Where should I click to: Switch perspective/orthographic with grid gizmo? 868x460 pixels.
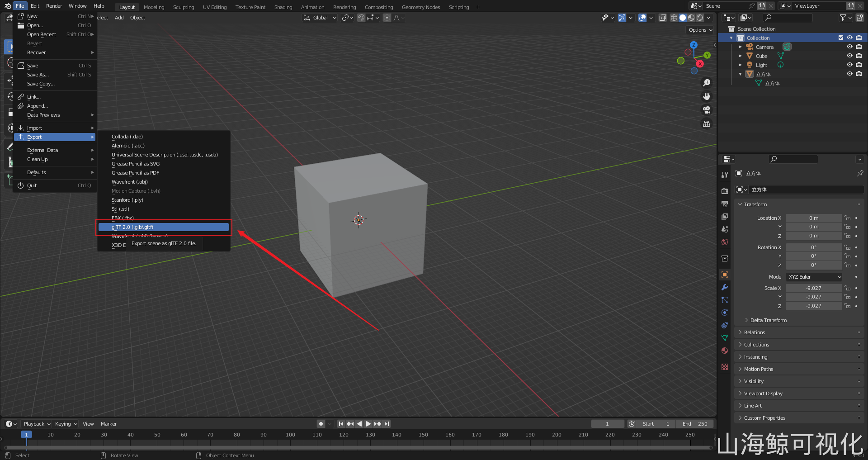point(707,123)
